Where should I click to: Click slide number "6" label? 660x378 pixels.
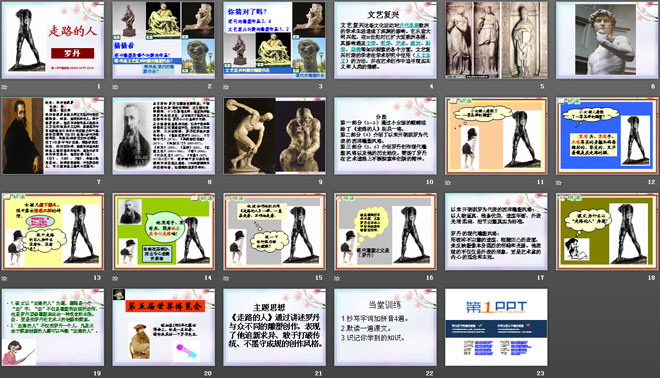[x=653, y=86]
